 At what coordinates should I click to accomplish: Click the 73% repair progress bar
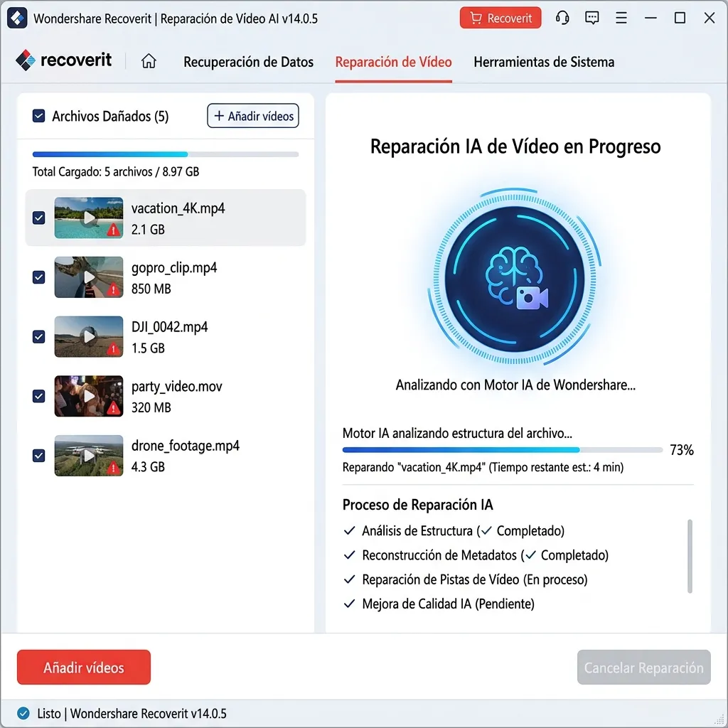pos(502,449)
